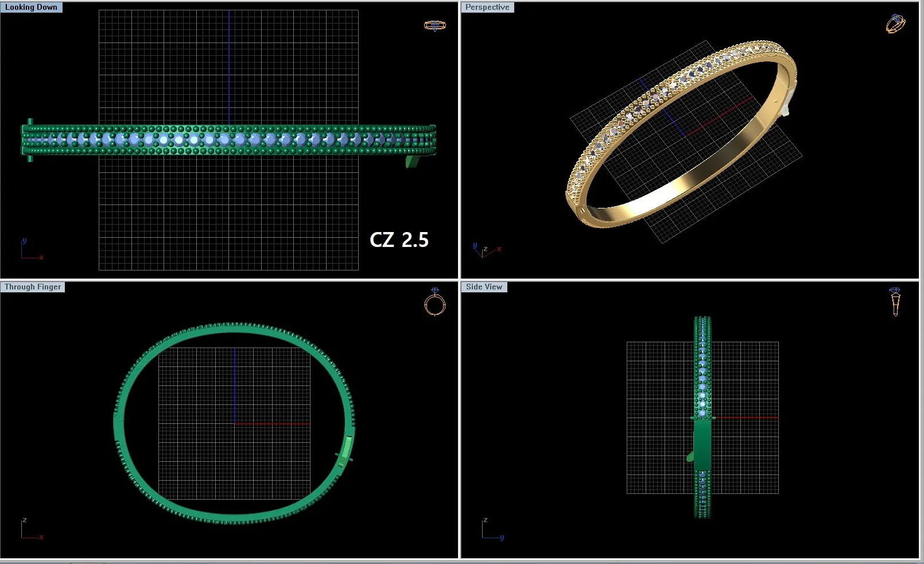This screenshot has height=564, width=924.
Task: Click the Looking Down viewport title label
Action: click(32, 7)
